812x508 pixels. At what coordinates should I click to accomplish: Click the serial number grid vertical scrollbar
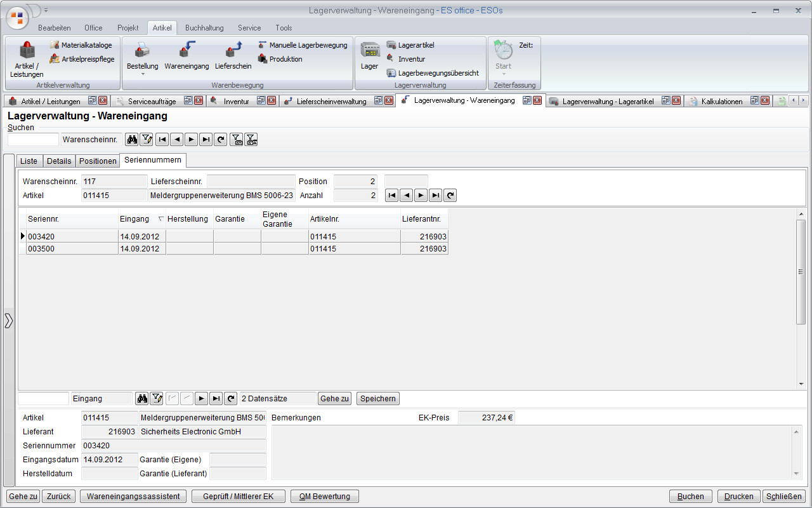click(801, 272)
